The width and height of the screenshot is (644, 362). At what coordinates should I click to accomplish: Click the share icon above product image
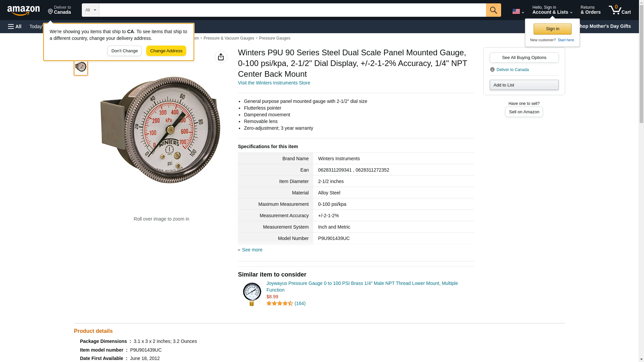[x=221, y=57]
